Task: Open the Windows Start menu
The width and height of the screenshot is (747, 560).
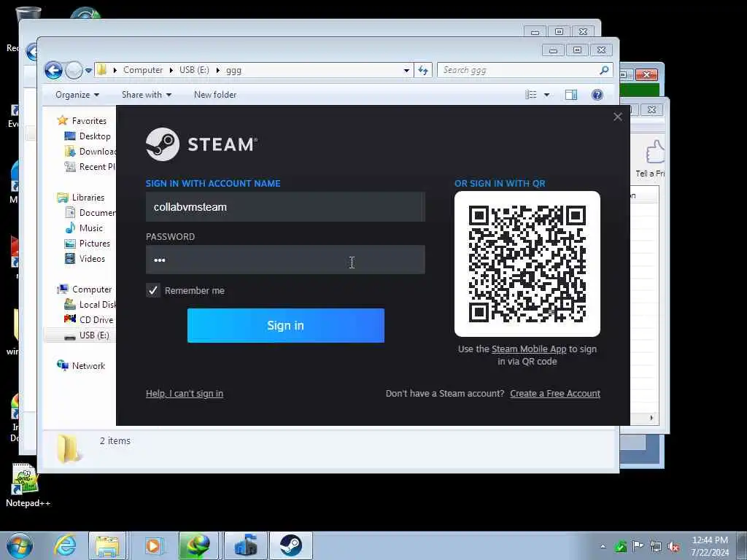Action: 20,545
